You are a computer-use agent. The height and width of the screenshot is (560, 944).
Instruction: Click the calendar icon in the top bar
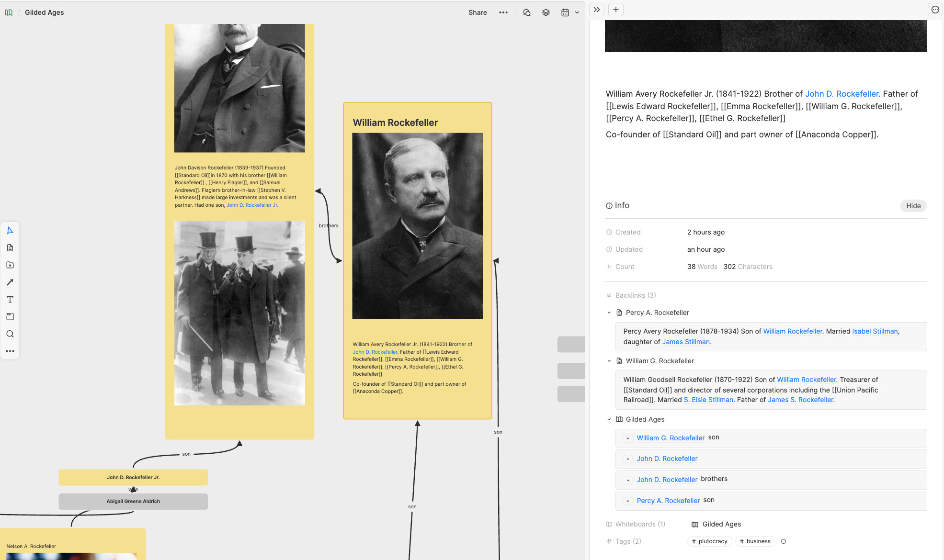coord(565,12)
